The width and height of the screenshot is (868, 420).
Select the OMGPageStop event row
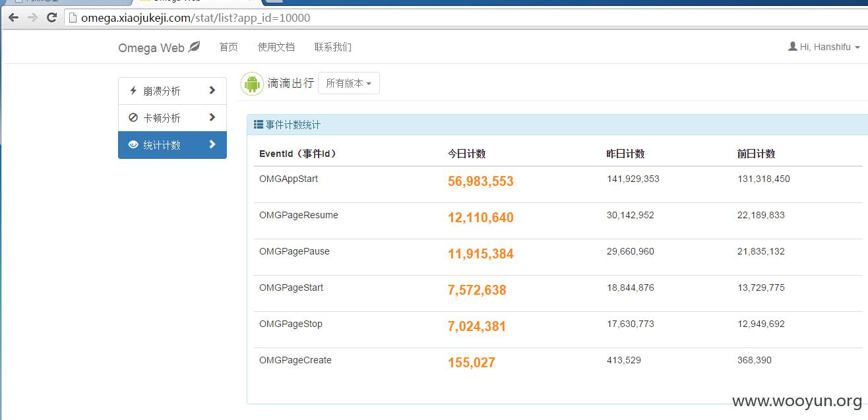(558, 330)
